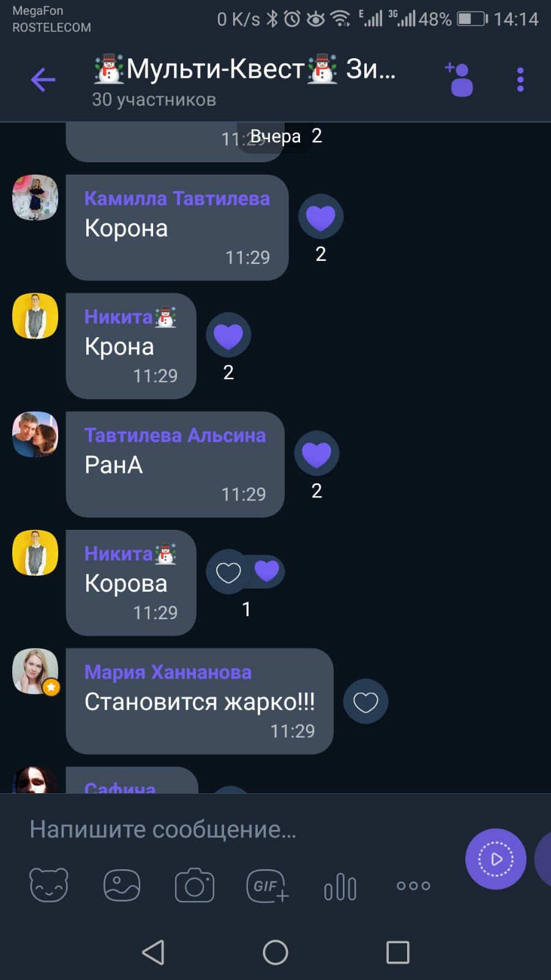Expand more options with three circles

[x=413, y=886]
